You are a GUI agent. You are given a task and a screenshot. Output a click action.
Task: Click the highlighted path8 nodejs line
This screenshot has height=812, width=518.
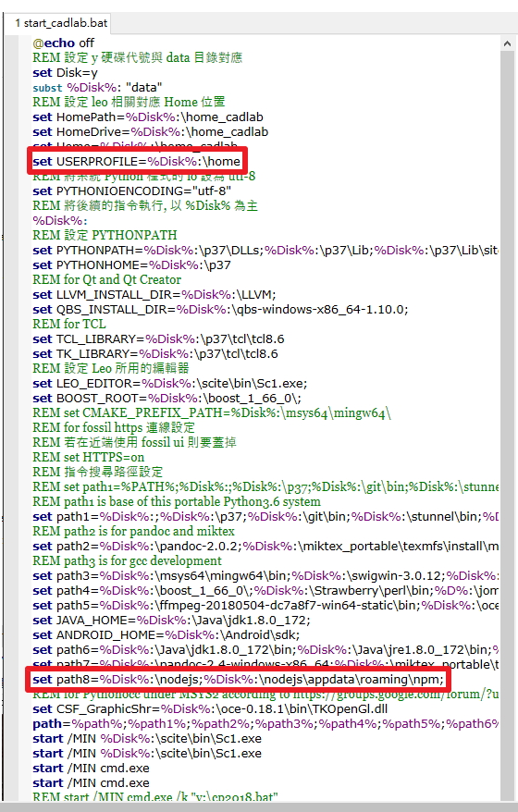tap(238, 679)
